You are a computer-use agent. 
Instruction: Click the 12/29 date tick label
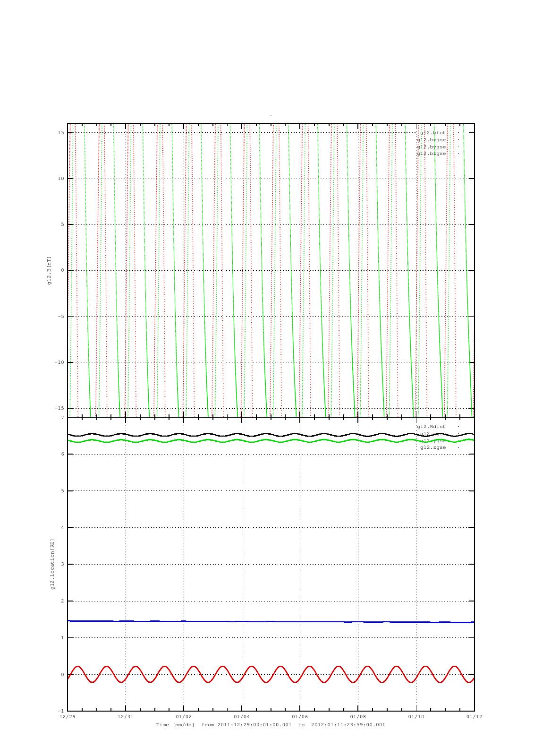click(68, 717)
